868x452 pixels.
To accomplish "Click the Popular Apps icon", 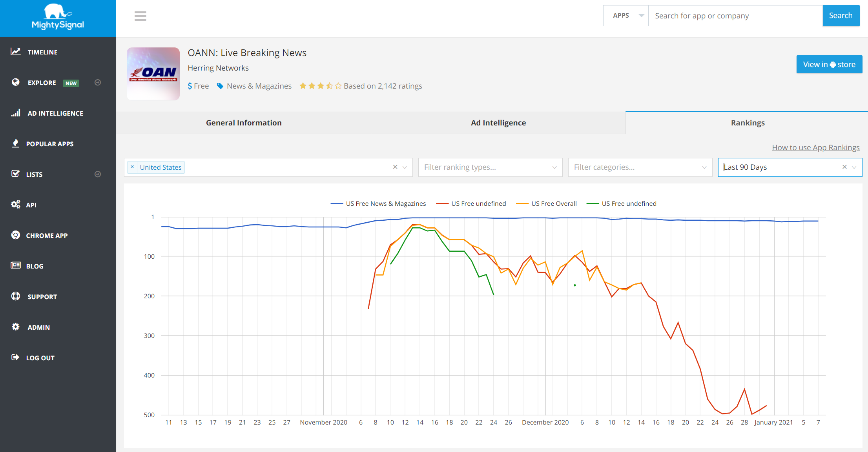I will point(16,143).
